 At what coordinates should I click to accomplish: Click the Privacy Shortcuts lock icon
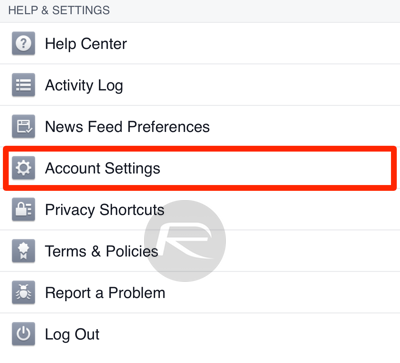point(23,209)
